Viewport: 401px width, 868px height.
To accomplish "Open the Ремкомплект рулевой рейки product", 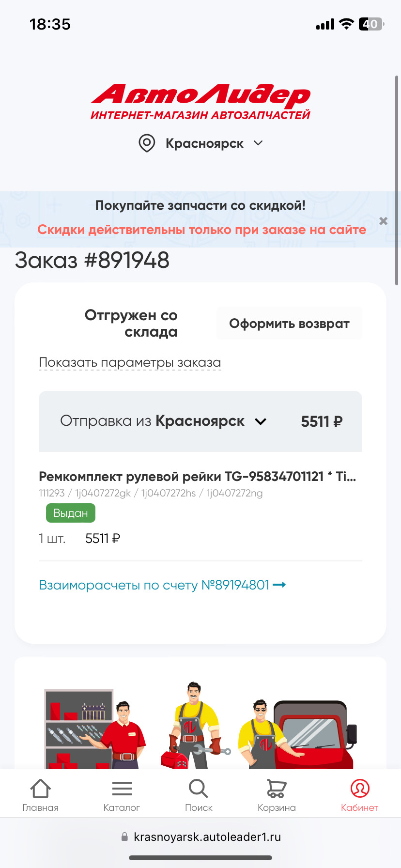I will point(194,477).
